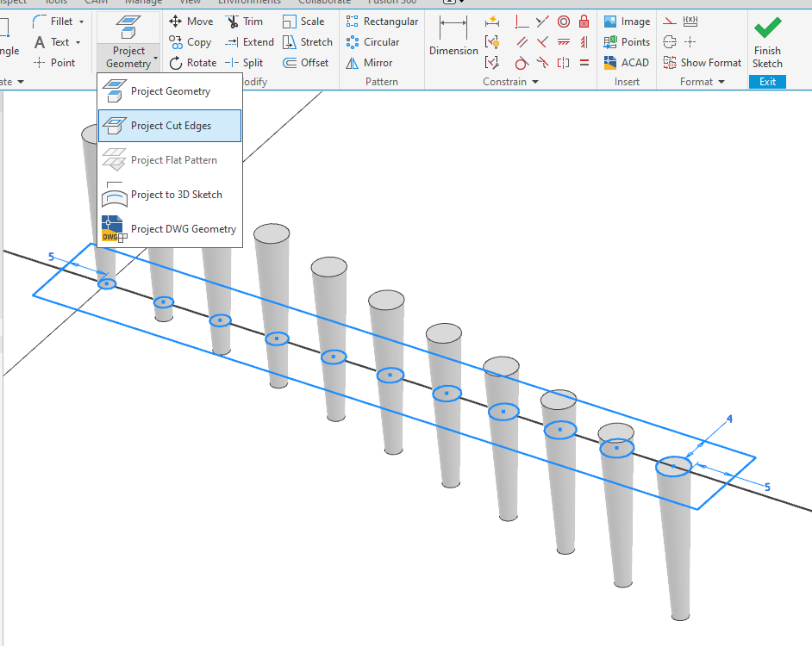This screenshot has width=812, height=646.
Task: Open the Dimension tool
Action: tap(453, 40)
